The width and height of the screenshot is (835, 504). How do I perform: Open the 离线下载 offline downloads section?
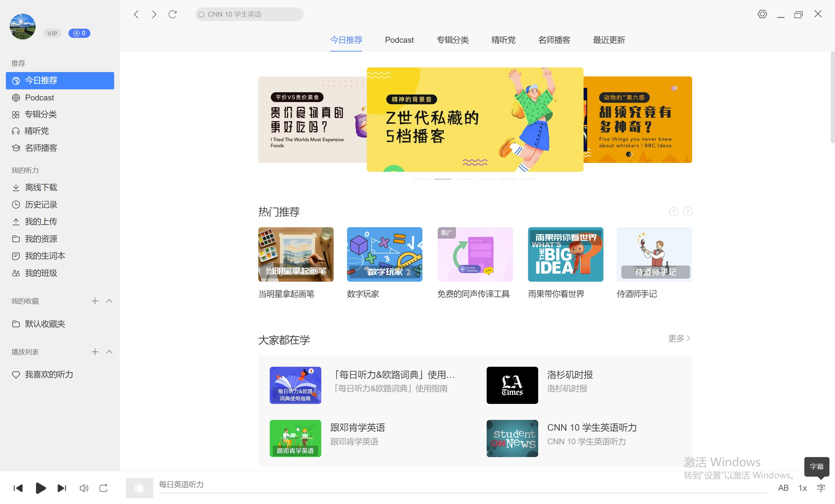(41, 187)
